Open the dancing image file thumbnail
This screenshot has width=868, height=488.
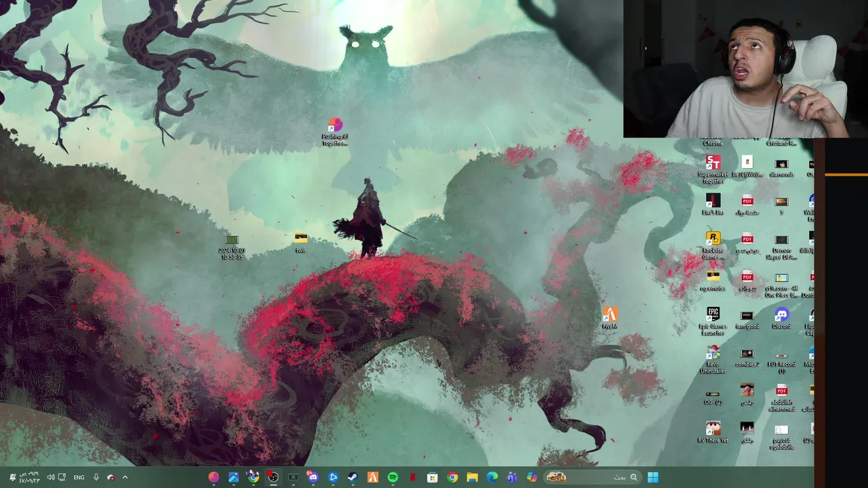click(747, 394)
